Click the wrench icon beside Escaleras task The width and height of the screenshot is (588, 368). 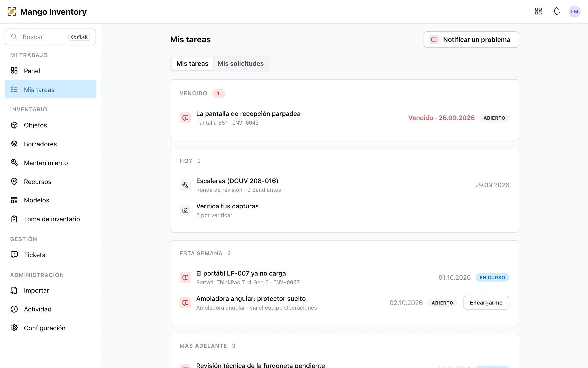point(185,185)
